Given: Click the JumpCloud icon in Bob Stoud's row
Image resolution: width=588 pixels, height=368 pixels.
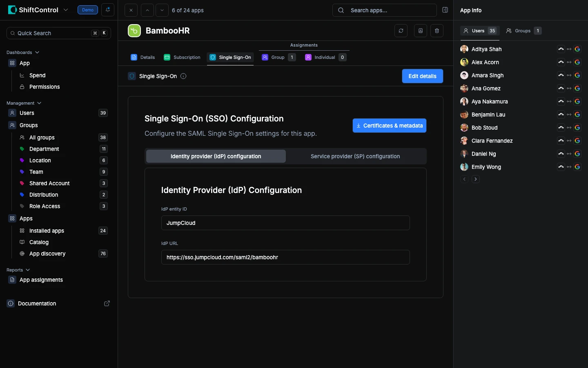Looking at the screenshot, I should pos(561,128).
